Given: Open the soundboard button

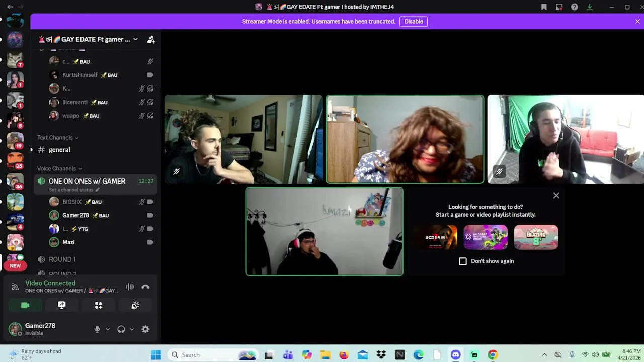Looking at the screenshot, I should tap(135, 305).
